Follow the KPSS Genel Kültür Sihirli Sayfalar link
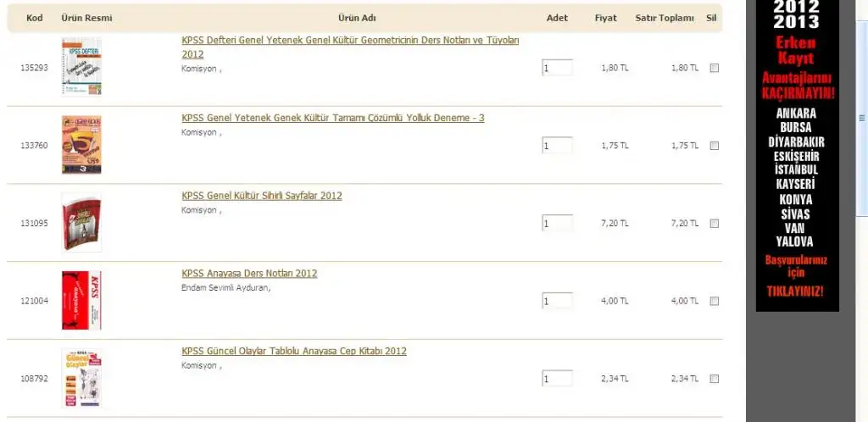The height and width of the screenshot is (422, 868). 261,196
